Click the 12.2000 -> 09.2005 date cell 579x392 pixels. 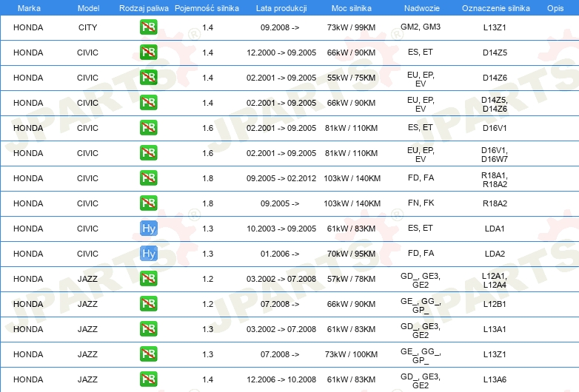point(281,53)
